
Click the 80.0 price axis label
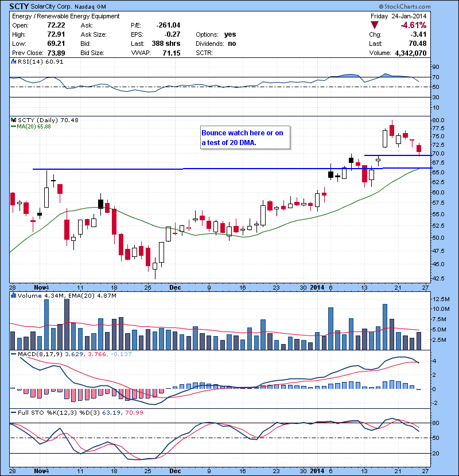438,120
